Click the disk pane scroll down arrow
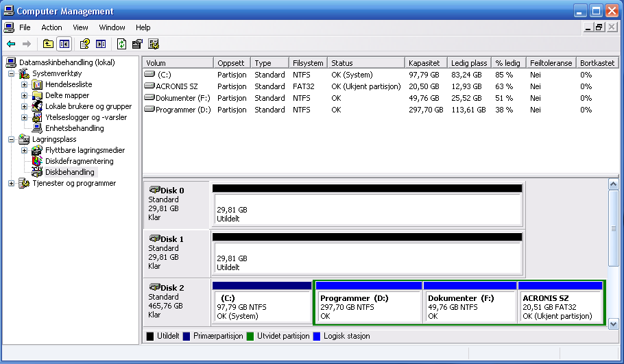Screen dimensions: 624x364 (x=613, y=324)
